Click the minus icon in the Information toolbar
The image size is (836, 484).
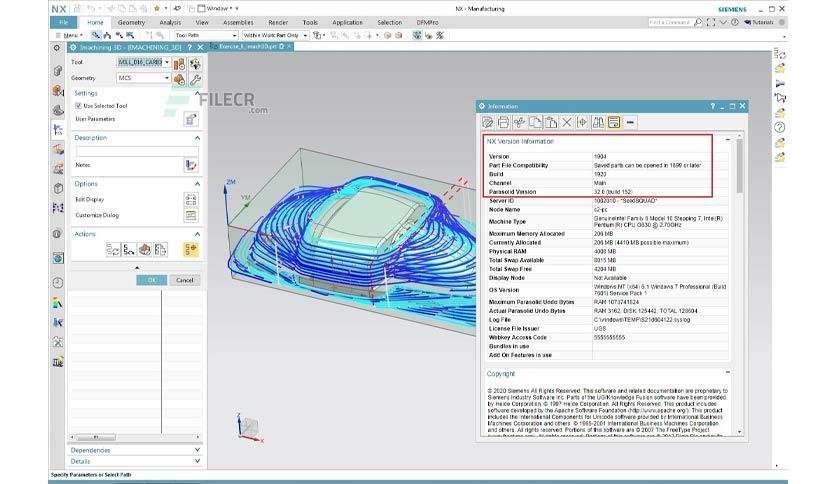click(630, 123)
